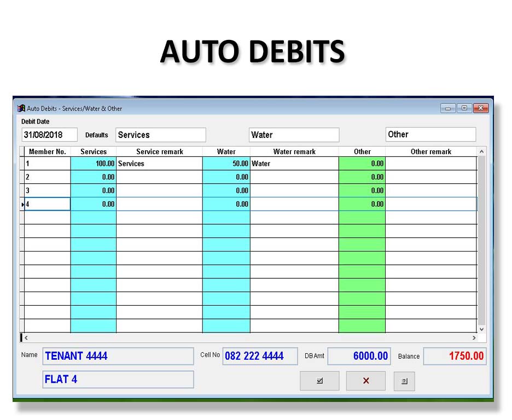The height and width of the screenshot is (420, 512).
Task: Open the help question mark button
Action: pos(404,381)
